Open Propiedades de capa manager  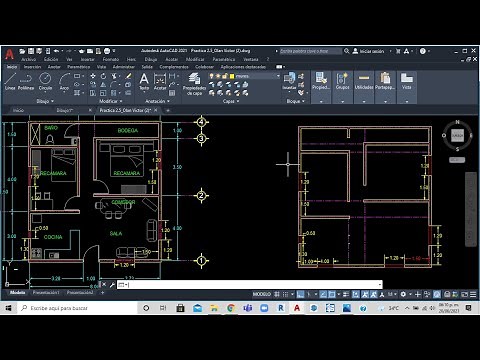coord(194,84)
